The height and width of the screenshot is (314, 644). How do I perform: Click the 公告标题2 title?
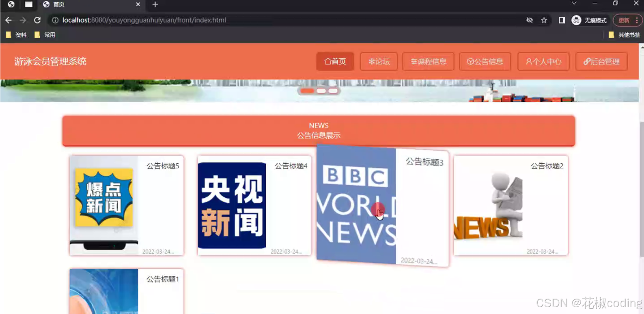547,166
